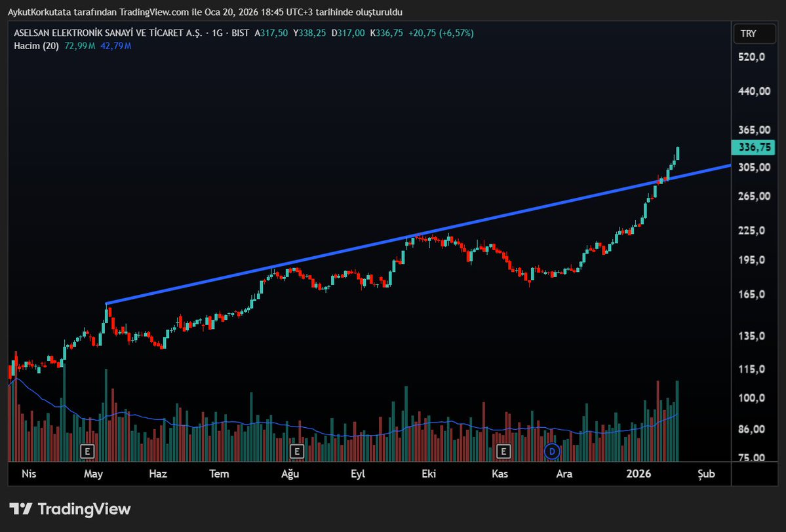Click the 440,00 price axis label

point(755,91)
